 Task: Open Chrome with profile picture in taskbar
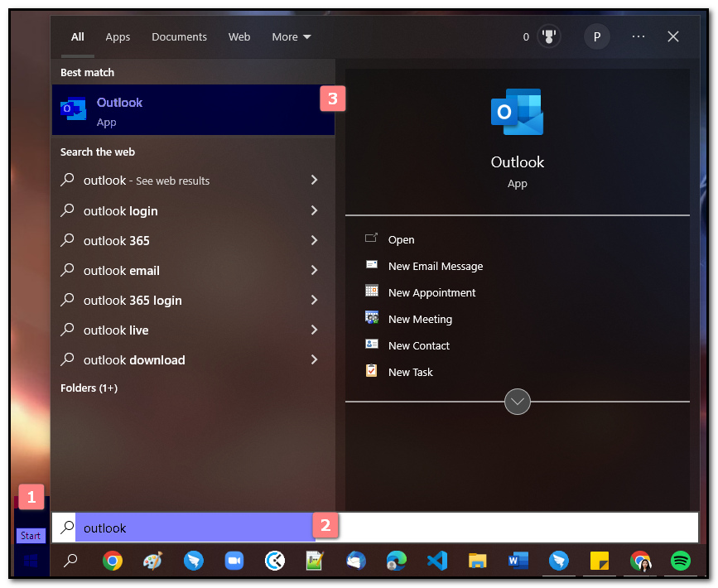click(x=640, y=561)
